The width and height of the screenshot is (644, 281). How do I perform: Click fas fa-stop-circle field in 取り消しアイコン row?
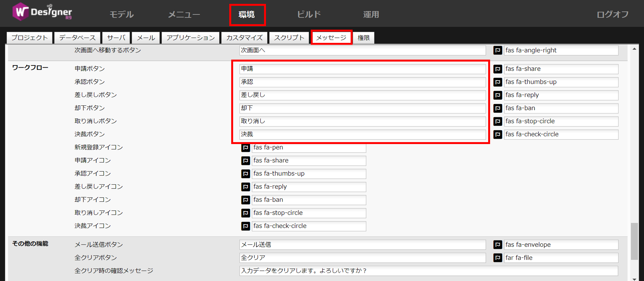309,213
